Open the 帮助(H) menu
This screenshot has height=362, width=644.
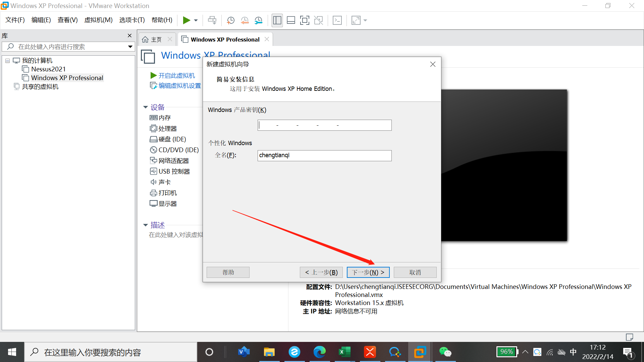pyautogui.click(x=162, y=20)
